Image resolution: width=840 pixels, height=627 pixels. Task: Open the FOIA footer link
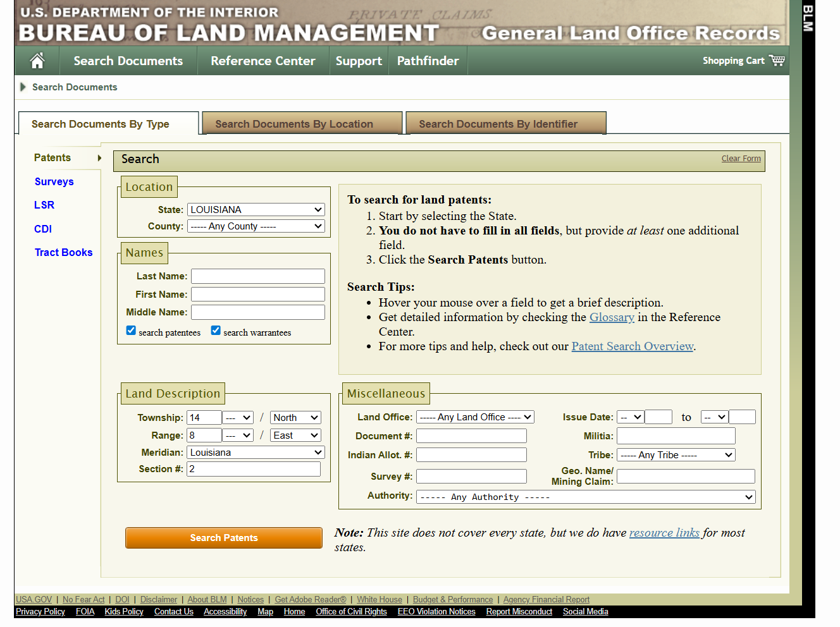tap(85, 612)
